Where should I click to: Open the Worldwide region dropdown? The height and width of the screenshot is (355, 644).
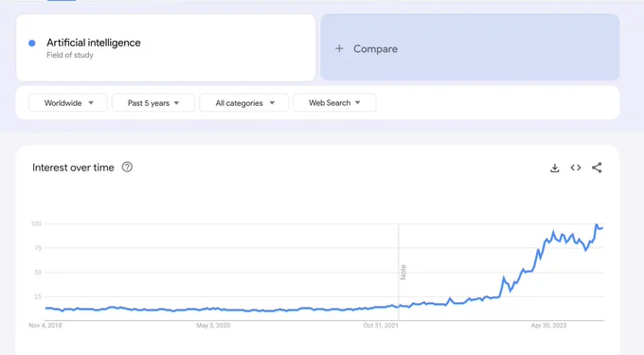pyautogui.click(x=68, y=102)
